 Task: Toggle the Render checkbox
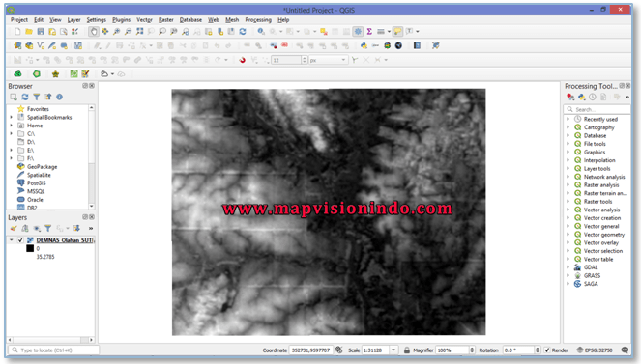(x=547, y=350)
